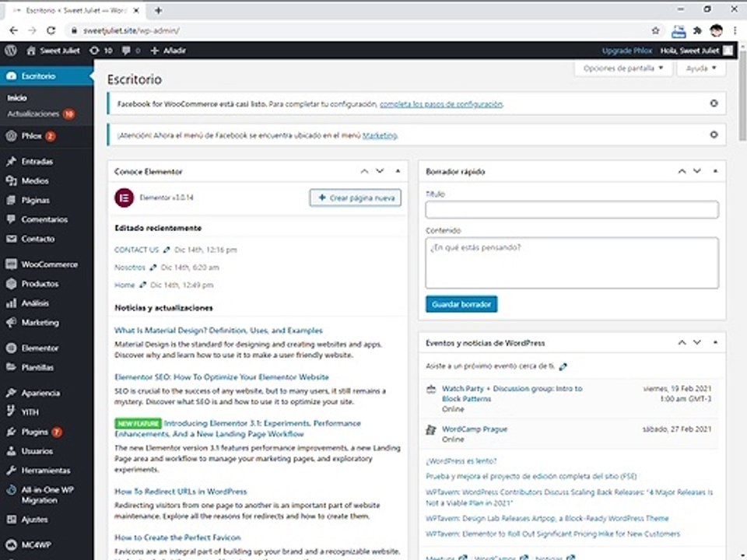Move Borrador rápido widget down
The width and height of the screenshot is (747, 560).
coord(697,171)
